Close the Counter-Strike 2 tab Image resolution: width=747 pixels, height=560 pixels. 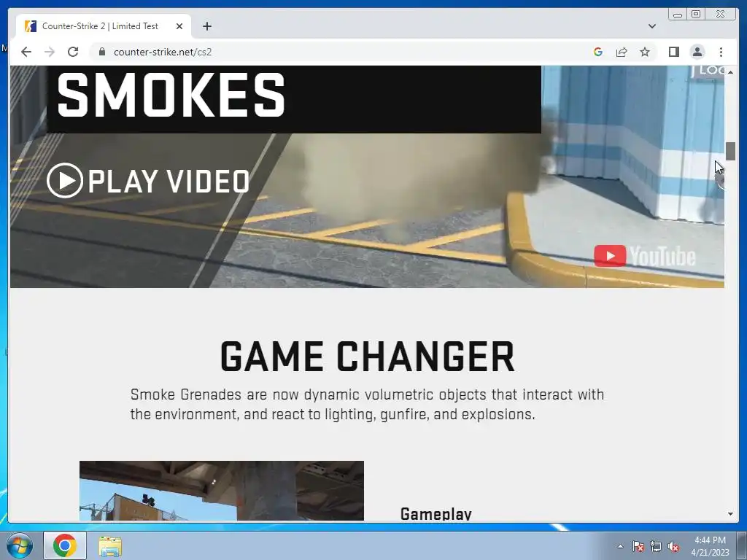pyautogui.click(x=179, y=26)
